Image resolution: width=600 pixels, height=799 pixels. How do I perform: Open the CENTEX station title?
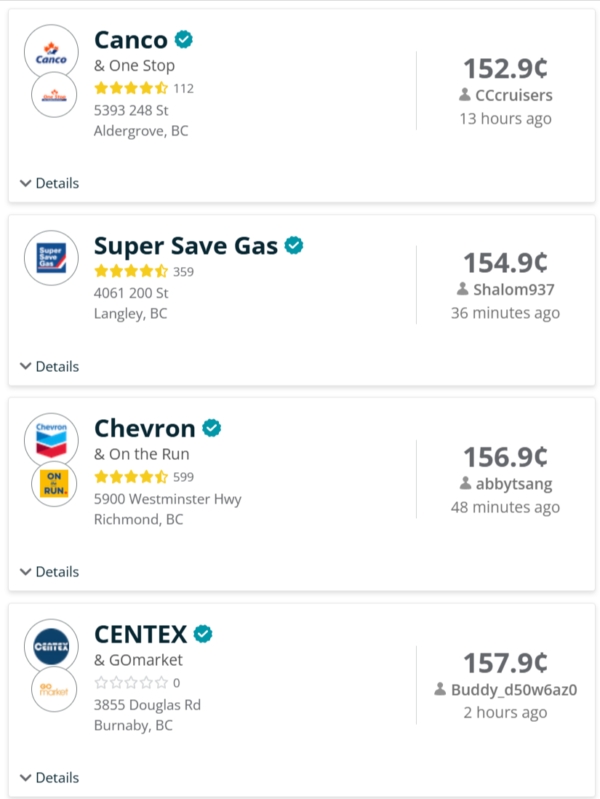pos(141,634)
